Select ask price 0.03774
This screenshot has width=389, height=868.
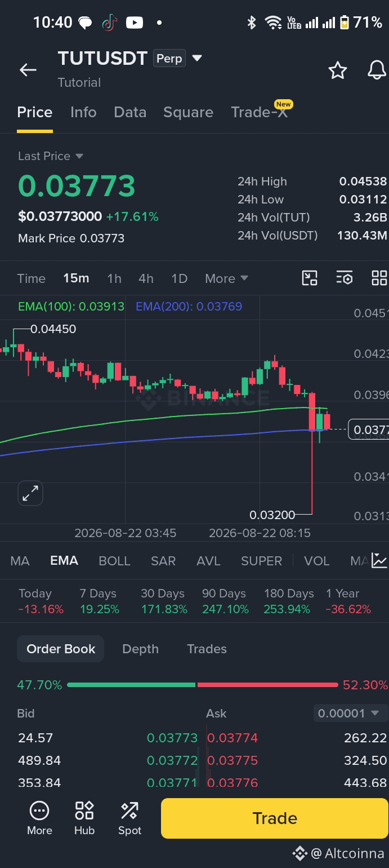pos(232,738)
